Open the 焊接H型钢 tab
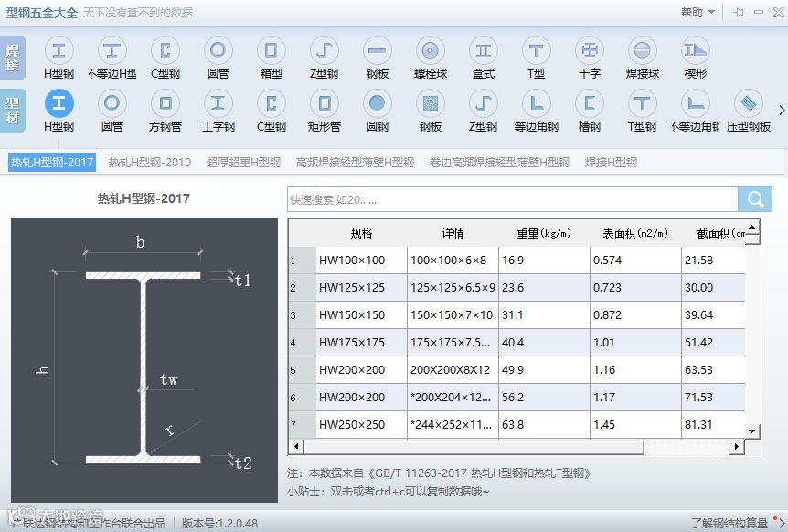 coord(611,163)
